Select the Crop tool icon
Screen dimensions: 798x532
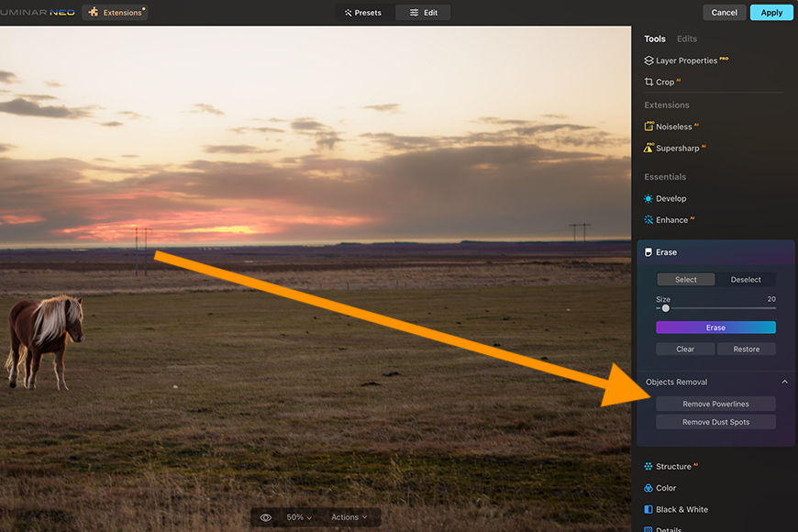point(648,82)
